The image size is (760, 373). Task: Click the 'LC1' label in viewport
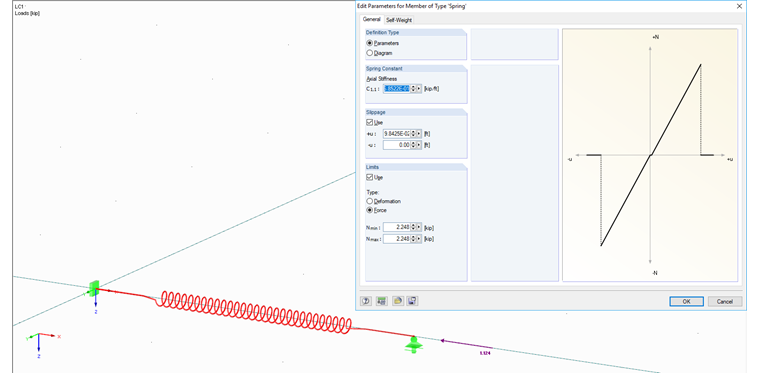[19, 7]
